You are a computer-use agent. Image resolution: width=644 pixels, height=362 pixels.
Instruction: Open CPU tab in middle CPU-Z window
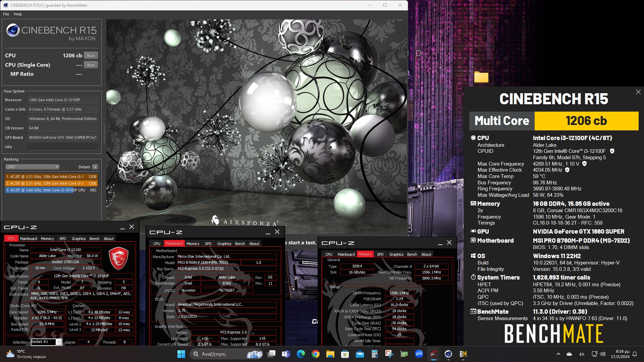tap(157, 244)
